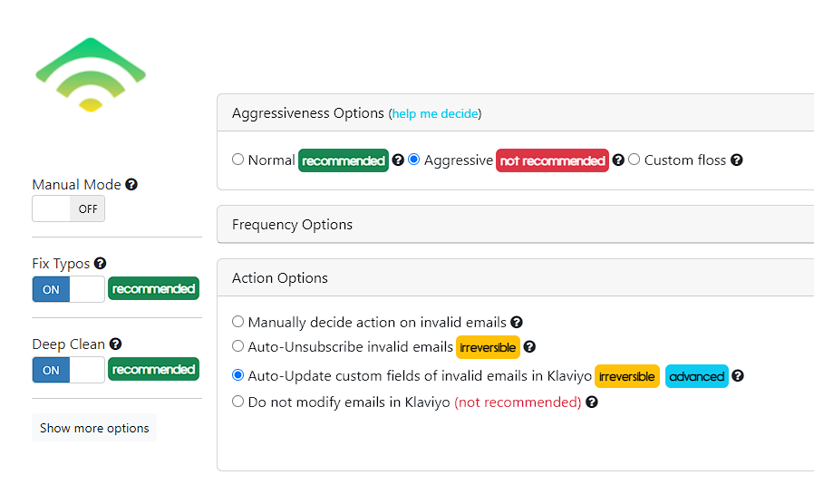
Task: Disable the Deep Clean switch
Action: (x=69, y=370)
